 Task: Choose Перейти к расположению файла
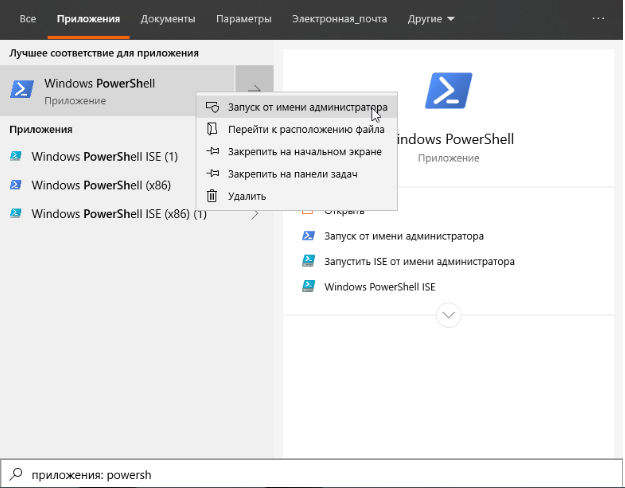pos(297,129)
